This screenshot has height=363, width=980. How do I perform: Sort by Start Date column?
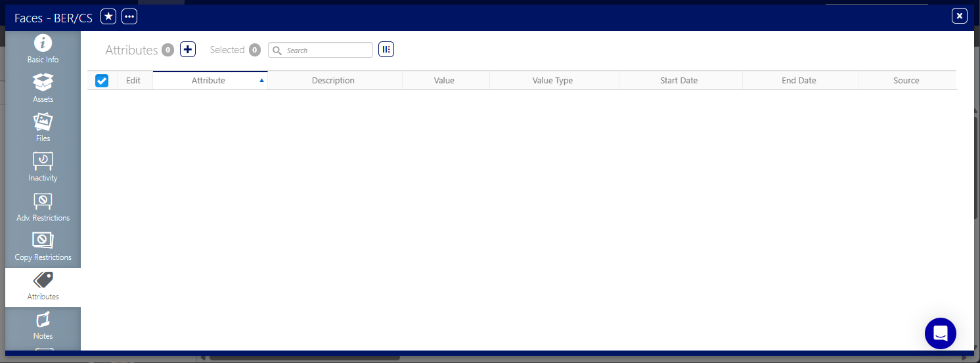(679, 81)
